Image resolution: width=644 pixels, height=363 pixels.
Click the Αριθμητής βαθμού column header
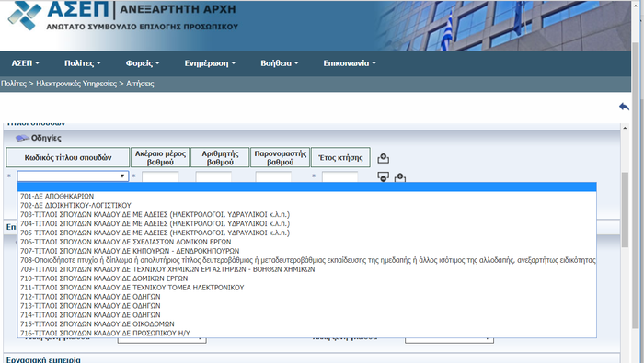(220, 157)
